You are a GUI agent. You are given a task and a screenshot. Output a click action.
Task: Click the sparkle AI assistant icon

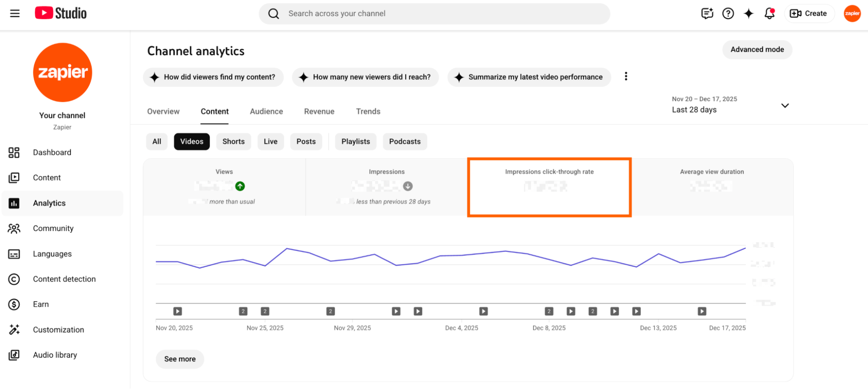[749, 13]
